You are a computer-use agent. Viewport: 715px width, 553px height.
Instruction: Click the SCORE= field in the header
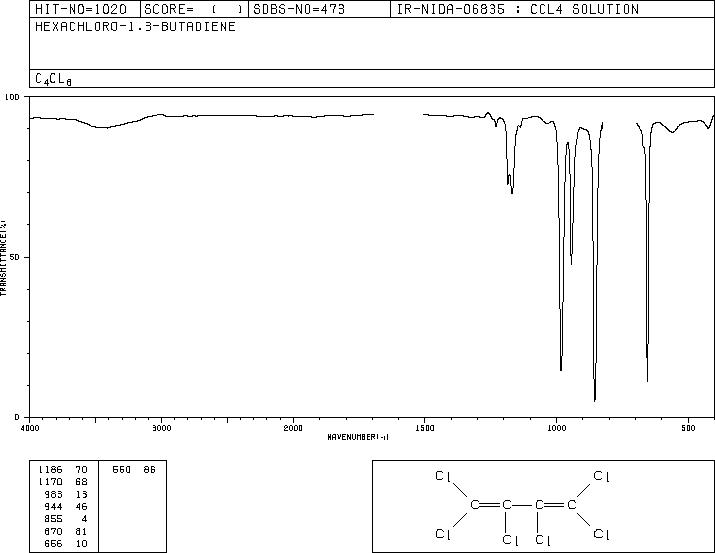tap(193, 9)
